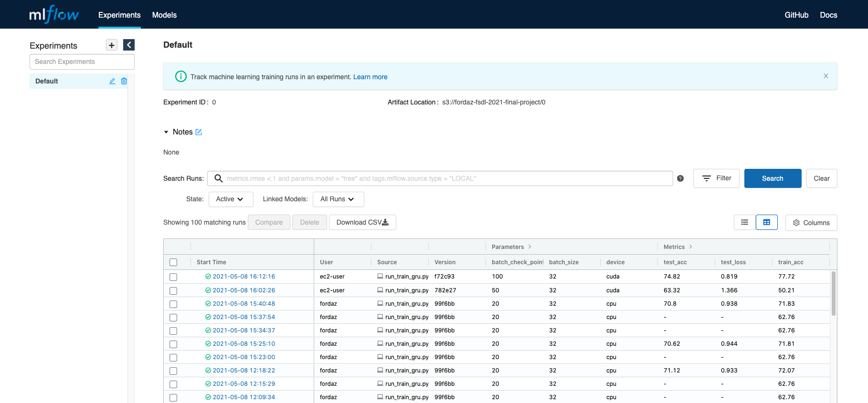
Task: Create new experiment with plus icon
Action: coord(112,45)
